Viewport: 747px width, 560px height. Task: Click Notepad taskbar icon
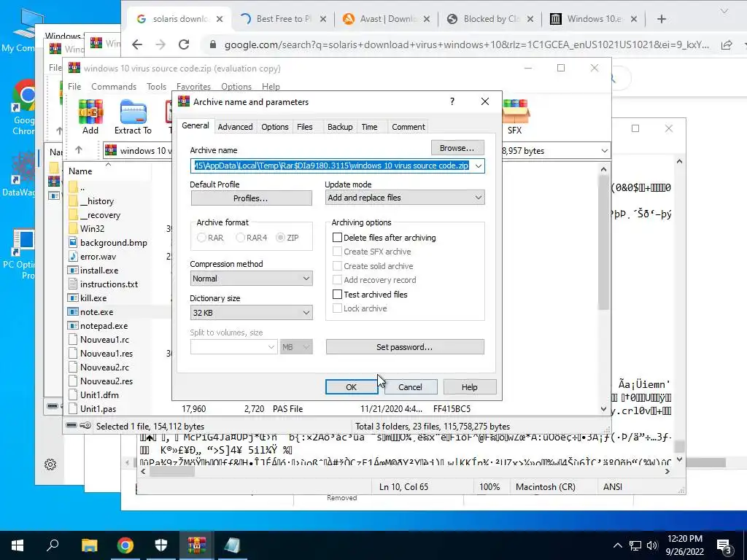[x=233, y=545]
